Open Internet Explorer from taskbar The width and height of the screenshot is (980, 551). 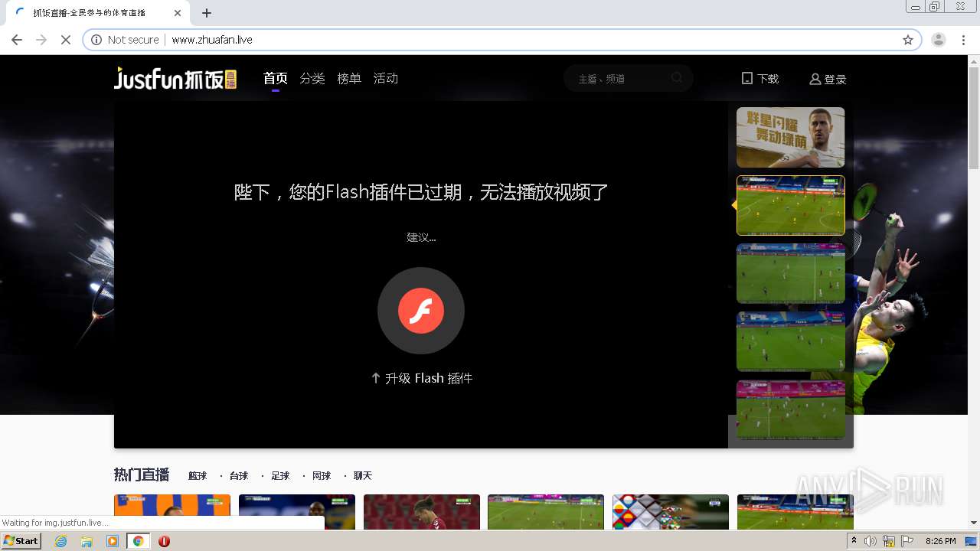(61, 541)
